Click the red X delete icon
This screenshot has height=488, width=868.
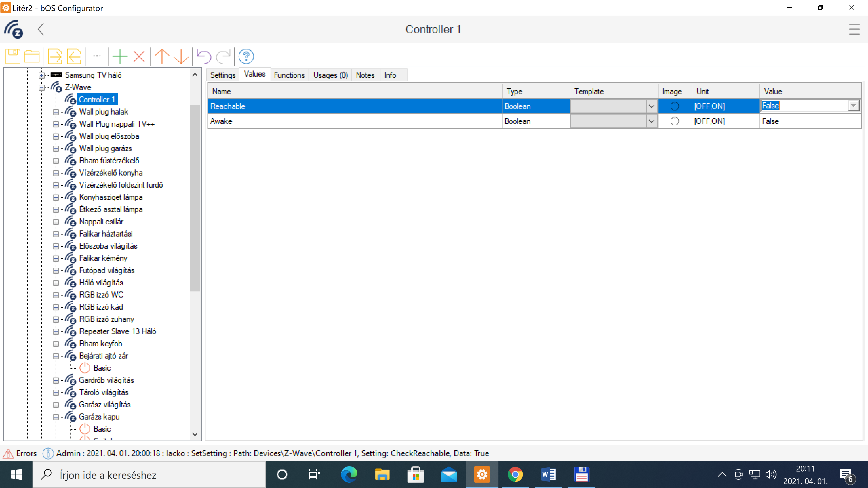(139, 56)
